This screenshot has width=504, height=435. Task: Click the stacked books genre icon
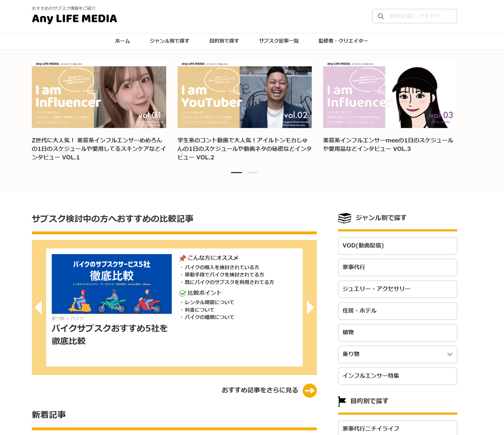click(x=344, y=218)
